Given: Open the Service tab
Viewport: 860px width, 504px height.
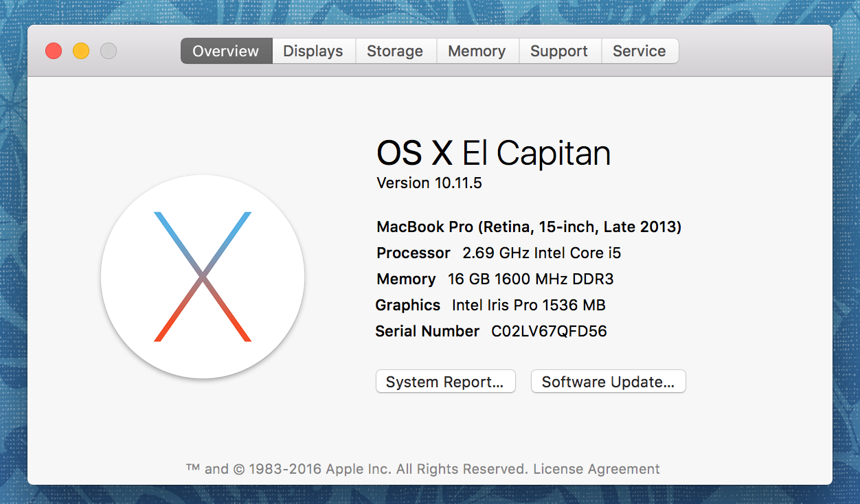Looking at the screenshot, I should tap(640, 51).
